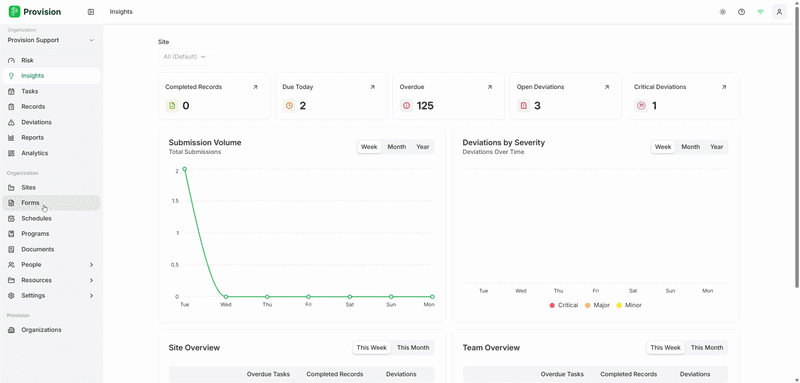The width and height of the screenshot is (800, 383).
Task: Select This Week in Site Overview
Action: 371,348
